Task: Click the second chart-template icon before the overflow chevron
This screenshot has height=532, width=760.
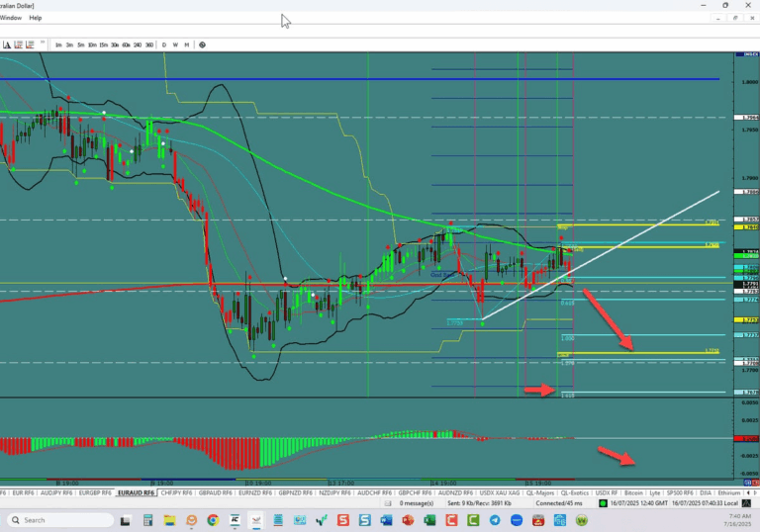Action: pyautogui.click(x=30, y=44)
